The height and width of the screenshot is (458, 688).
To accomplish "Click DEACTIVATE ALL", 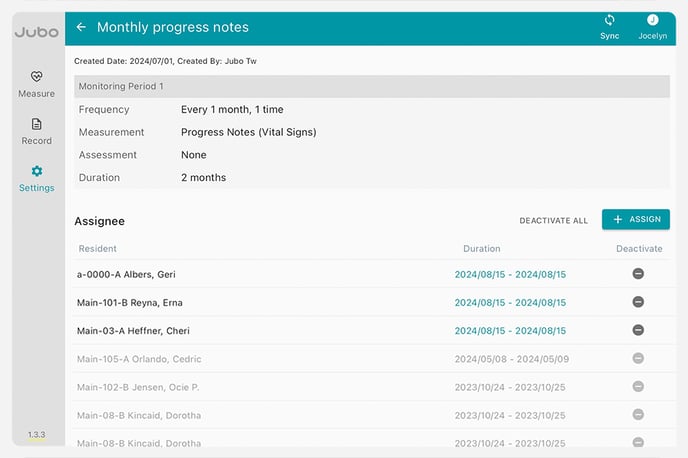I will click(553, 221).
